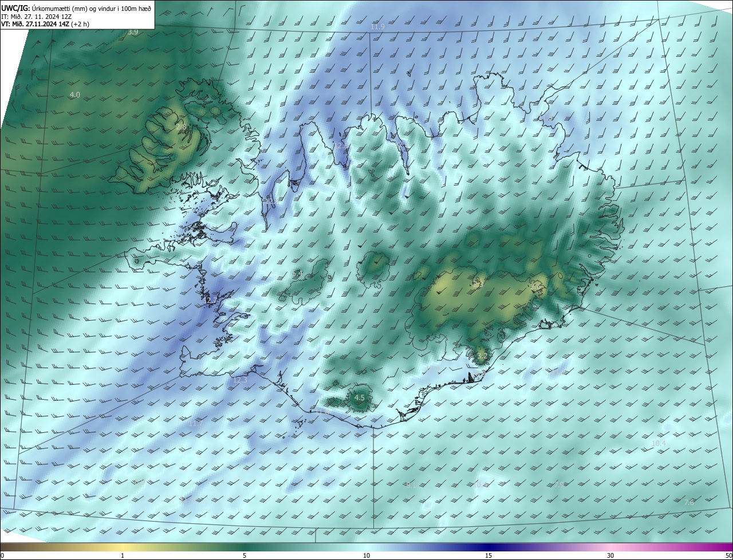Click the 3.2 value label
Screen dimensions: 733x560
tap(482, 356)
